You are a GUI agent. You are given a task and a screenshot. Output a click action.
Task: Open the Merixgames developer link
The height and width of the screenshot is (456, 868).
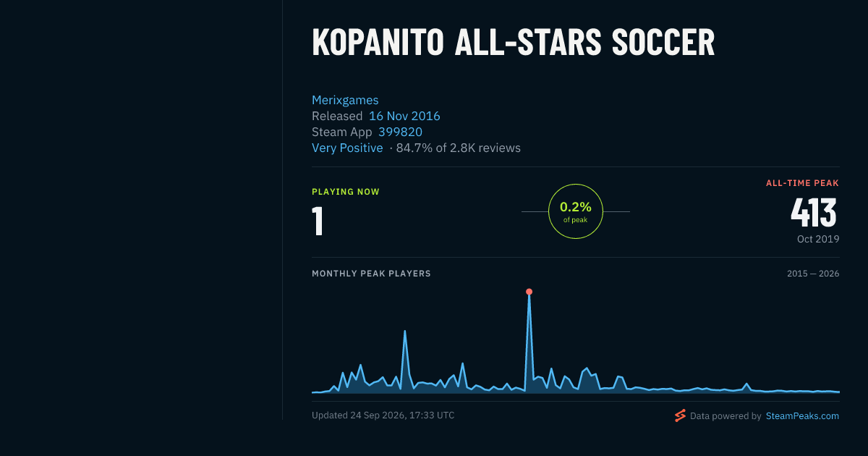[345, 100]
